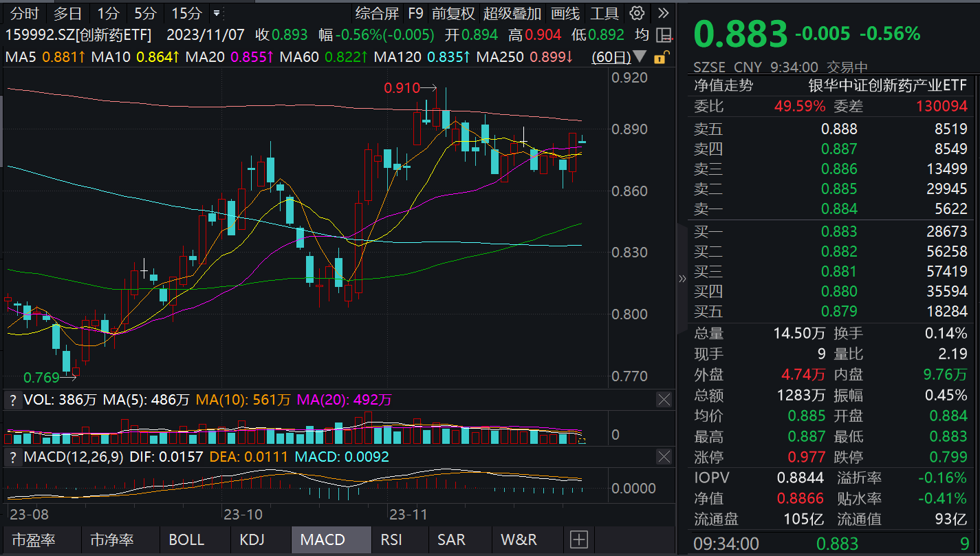
Task: Click the 买一 bid price row
Action: (x=825, y=231)
